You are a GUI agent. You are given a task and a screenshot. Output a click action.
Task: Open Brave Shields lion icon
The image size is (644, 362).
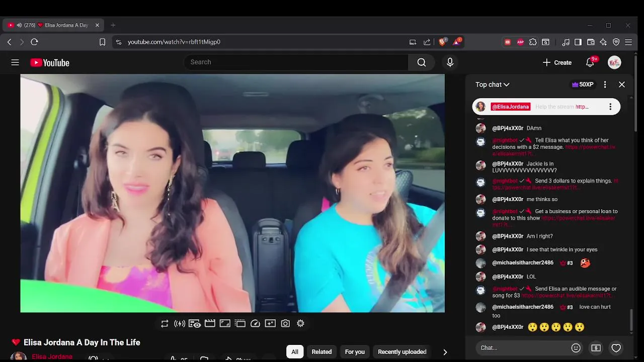[x=442, y=42]
